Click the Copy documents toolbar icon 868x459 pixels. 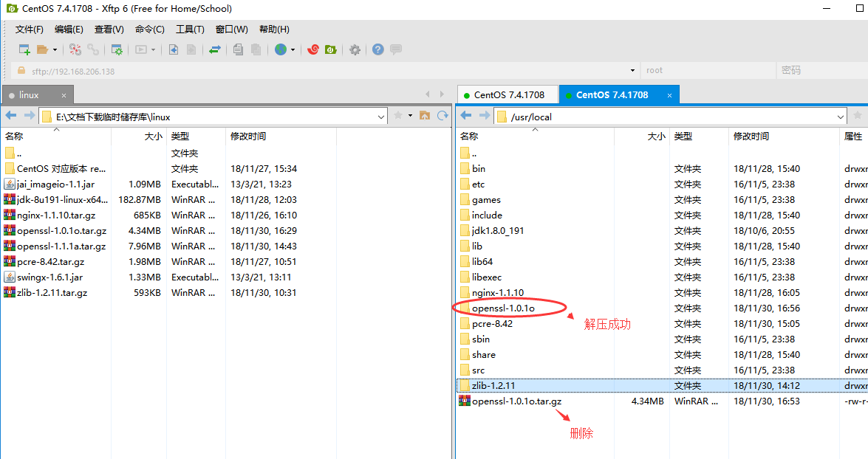[238, 49]
